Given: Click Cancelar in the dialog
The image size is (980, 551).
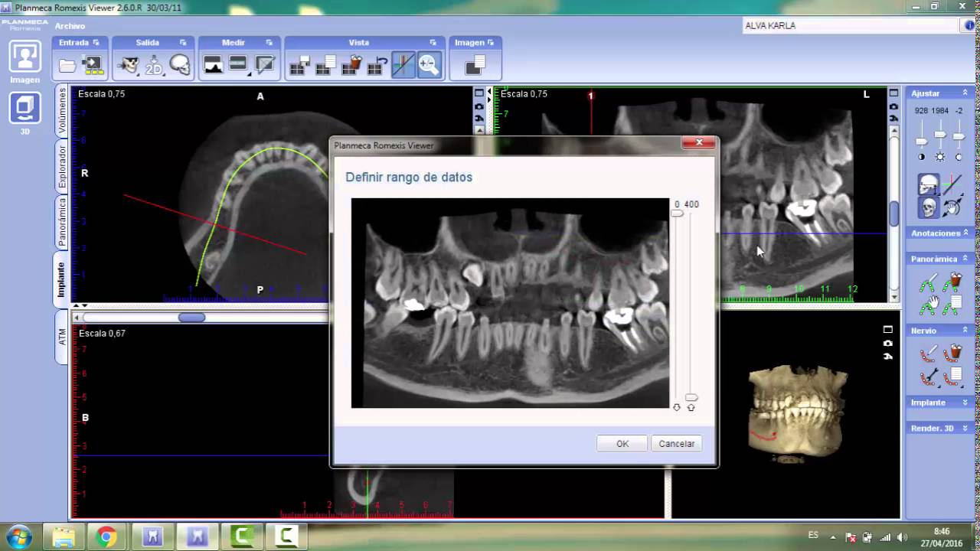Looking at the screenshot, I should (677, 444).
